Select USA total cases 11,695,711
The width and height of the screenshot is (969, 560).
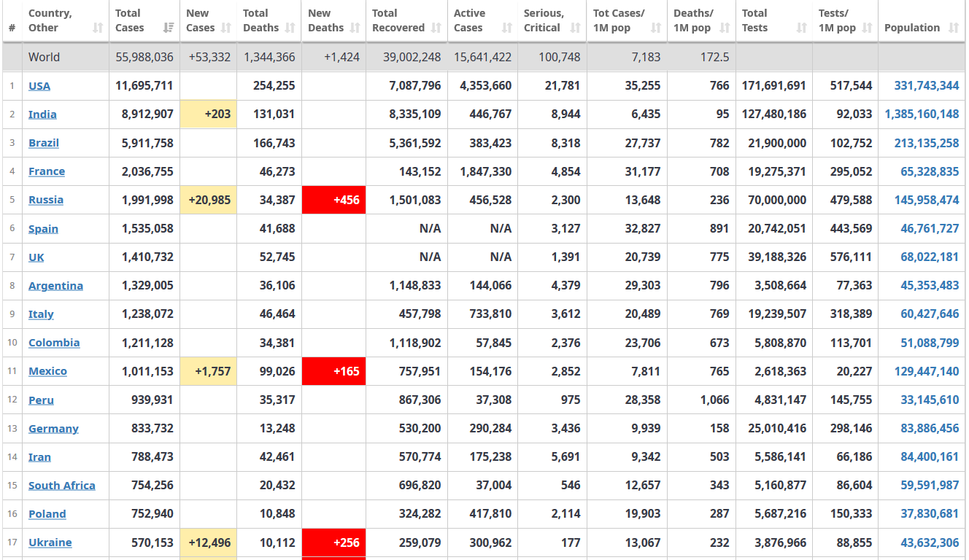pos(144,86)
